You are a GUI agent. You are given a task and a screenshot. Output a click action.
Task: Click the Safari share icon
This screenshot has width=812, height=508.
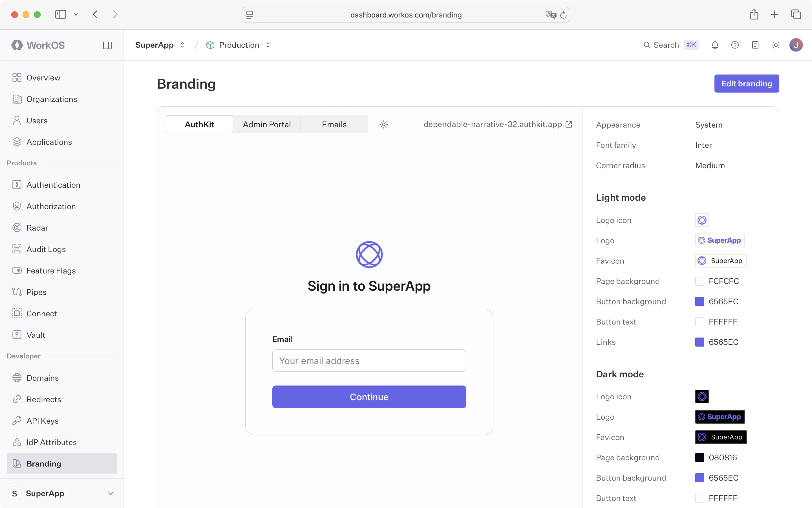[x=754, y=14]
